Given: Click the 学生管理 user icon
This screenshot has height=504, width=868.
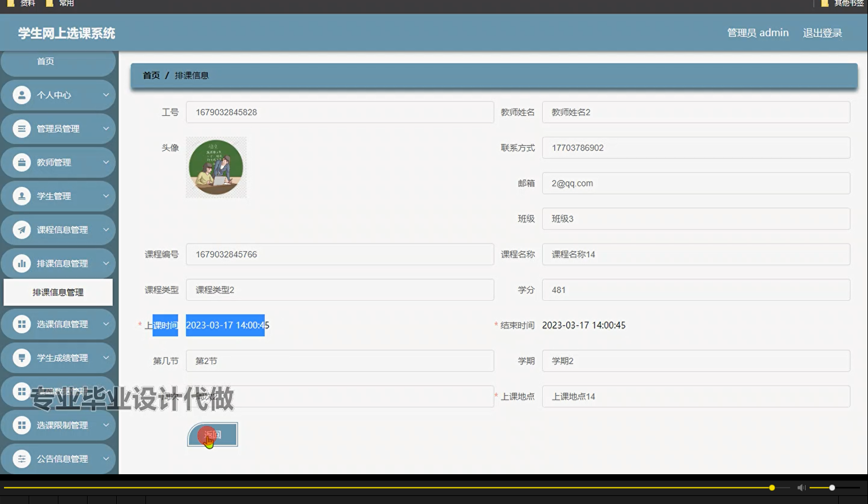Looking at the screenshot, I should [x=21, y=196].
